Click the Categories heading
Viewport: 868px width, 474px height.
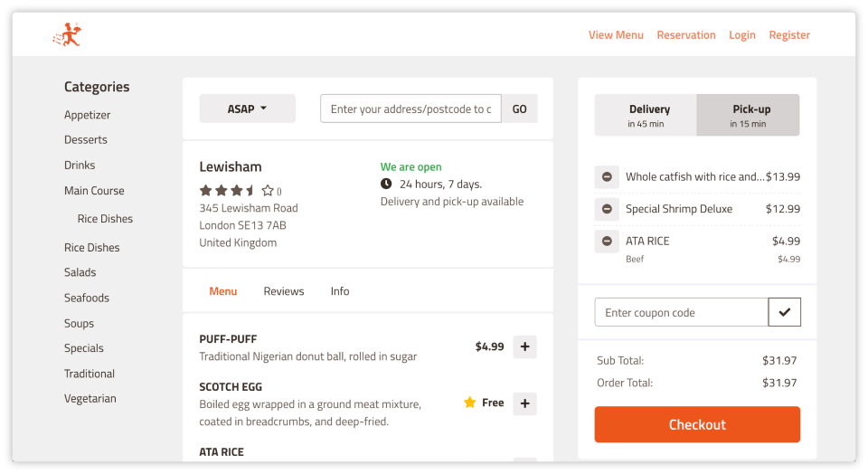(97, 87)
